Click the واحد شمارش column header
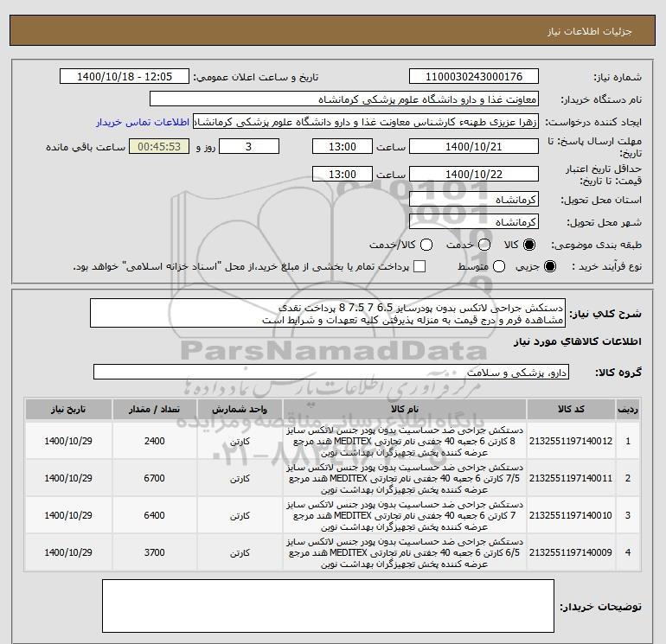Screen dimensions: 666x644 coord(240,410)
